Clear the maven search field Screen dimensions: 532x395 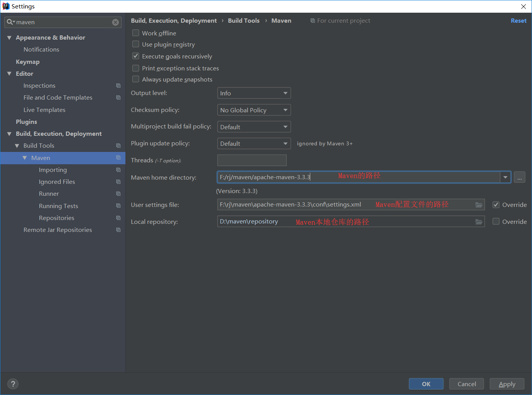coord(115,22)
